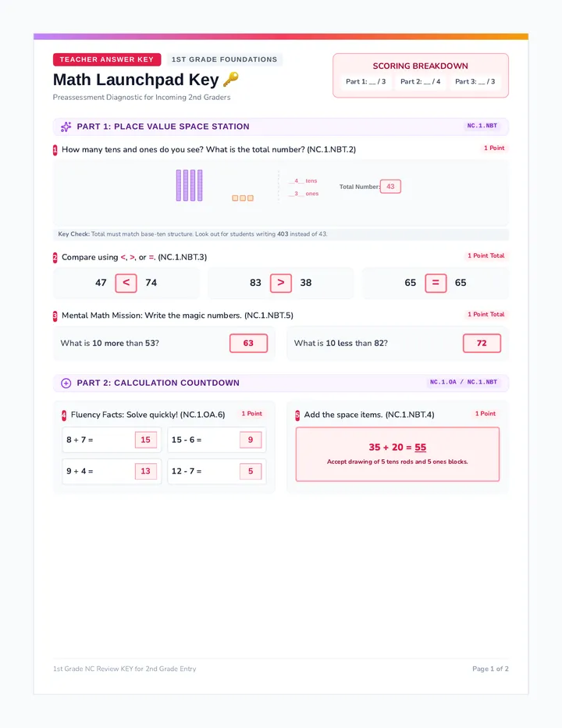The height and width of the screenshot is (728, 562).
Task: Click the Teacher Answer Key tag
Action: click(x=107, y=59)
